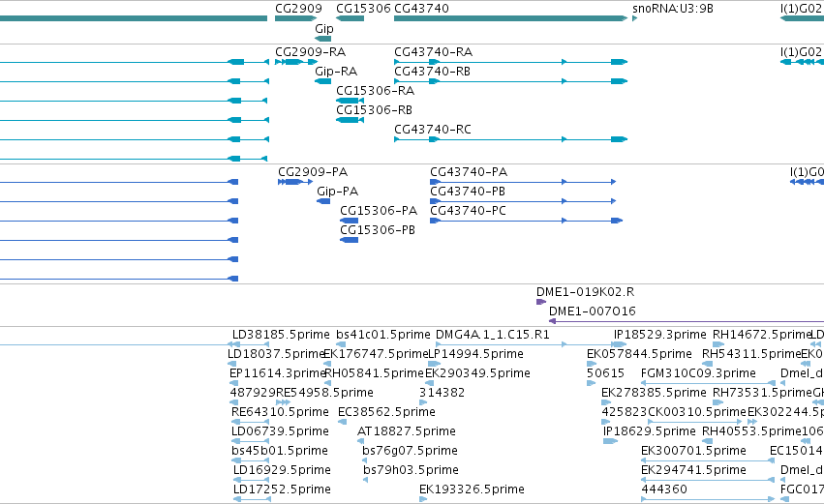Viewport: 824px width, 504px height.
Task: Click EST EK278385.5prime
Action: point(654,393)
